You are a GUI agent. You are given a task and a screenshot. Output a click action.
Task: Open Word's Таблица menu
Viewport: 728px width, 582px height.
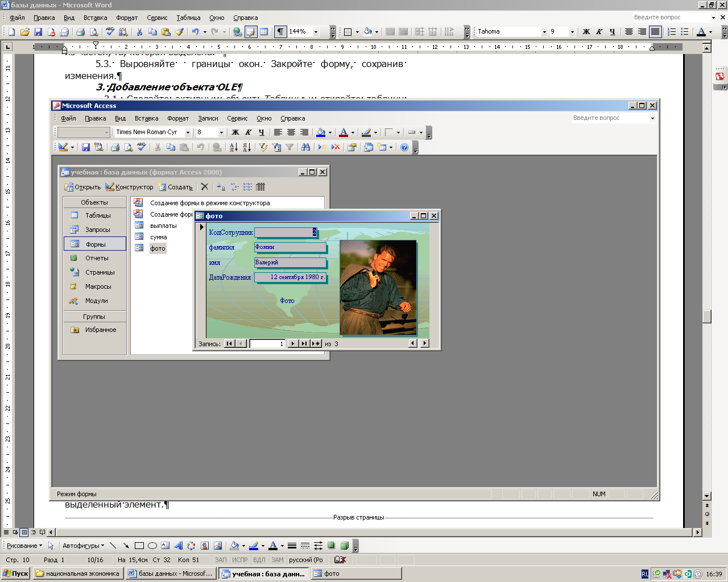[x=188, y=18]
